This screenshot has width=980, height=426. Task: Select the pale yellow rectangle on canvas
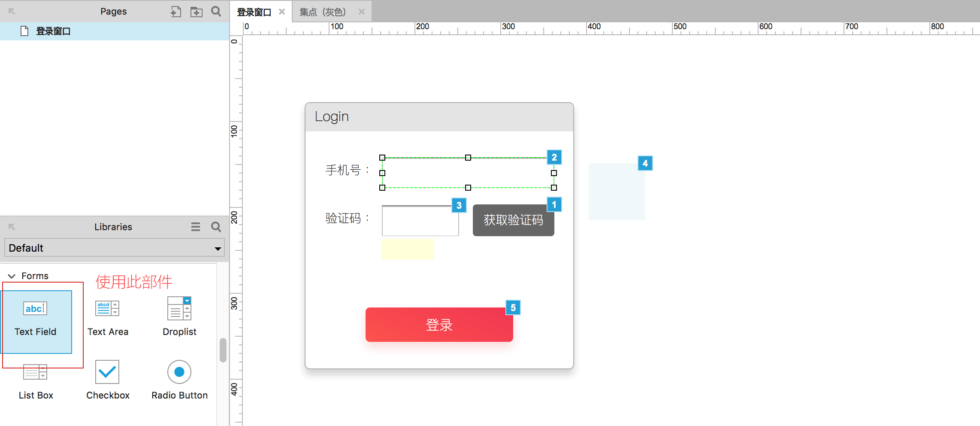(x=408, y=249)
